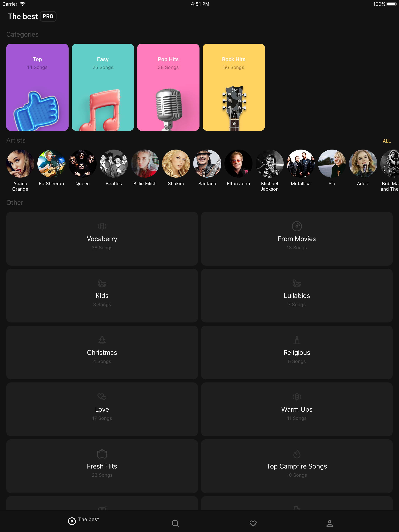Open the Top category card
The width and height of the screenshot is (399, 532).
(37, 87)
